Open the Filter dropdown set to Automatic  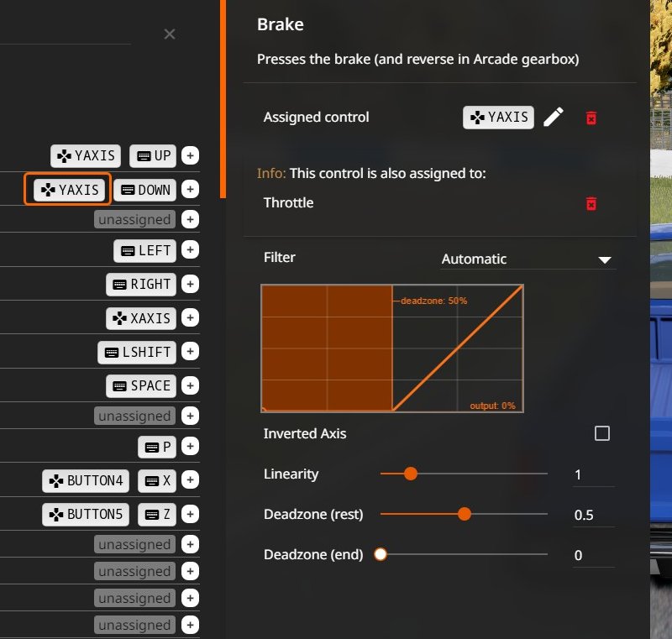[528, 259]
